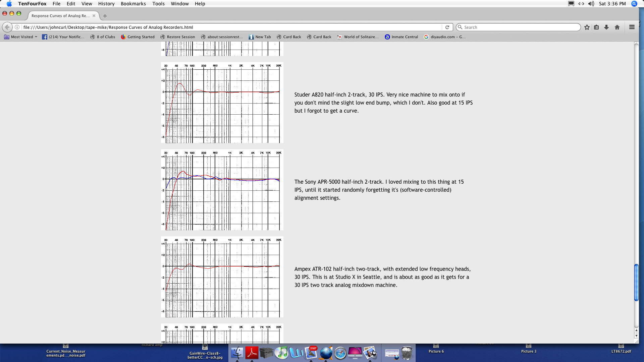The width and height of the screenshot is (644, 362).
Task: Go back with the Back arrow button
Action: click(x=7, y=27)
